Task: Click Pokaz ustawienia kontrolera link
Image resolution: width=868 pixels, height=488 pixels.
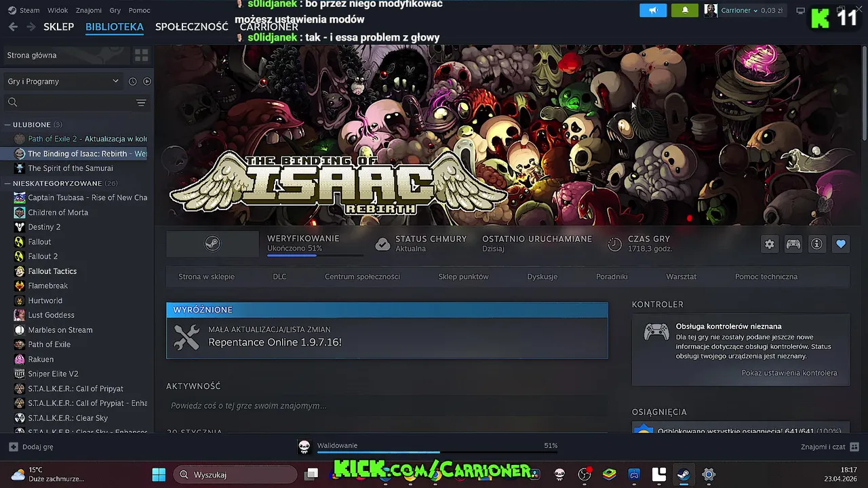Action: point(789,373)
